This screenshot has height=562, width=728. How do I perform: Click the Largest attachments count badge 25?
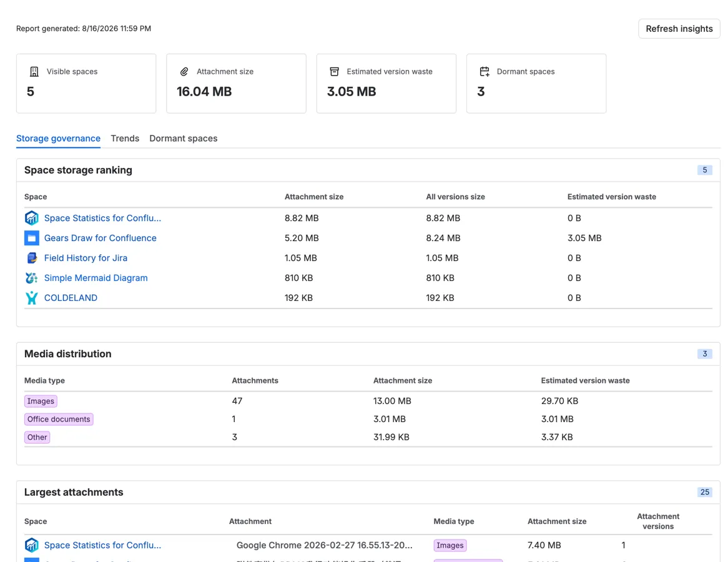click(704, 492)
